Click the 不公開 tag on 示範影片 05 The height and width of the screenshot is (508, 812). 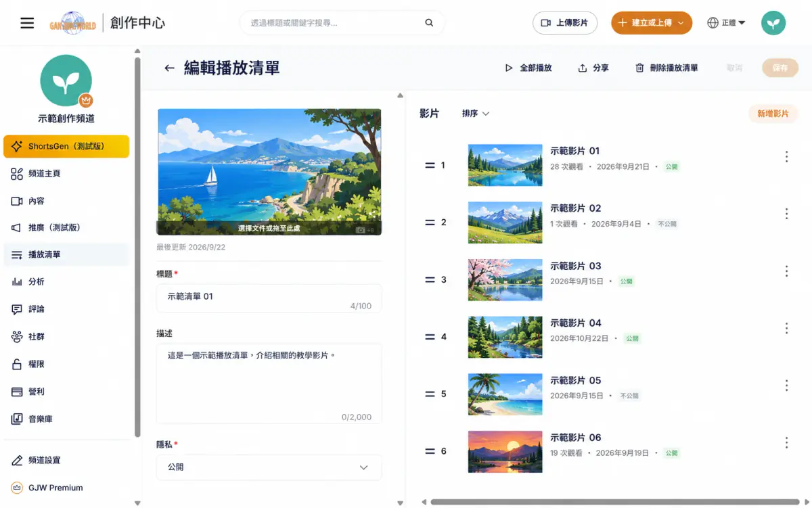pyautogui.click(x=629, y=396)
